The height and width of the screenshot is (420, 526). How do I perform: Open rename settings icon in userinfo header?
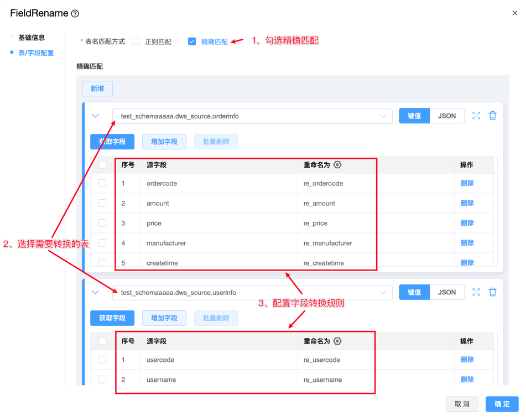337,341
